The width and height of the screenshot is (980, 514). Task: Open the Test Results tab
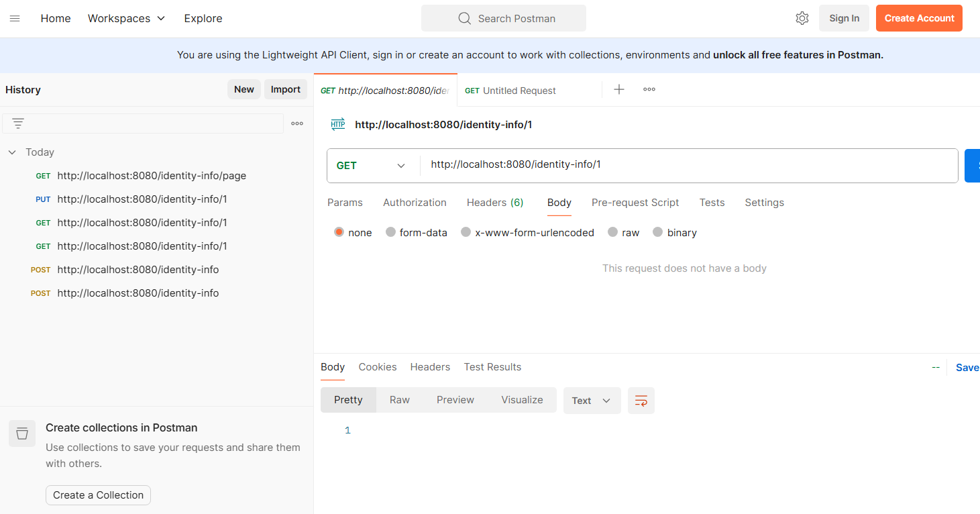pos(492,367)
